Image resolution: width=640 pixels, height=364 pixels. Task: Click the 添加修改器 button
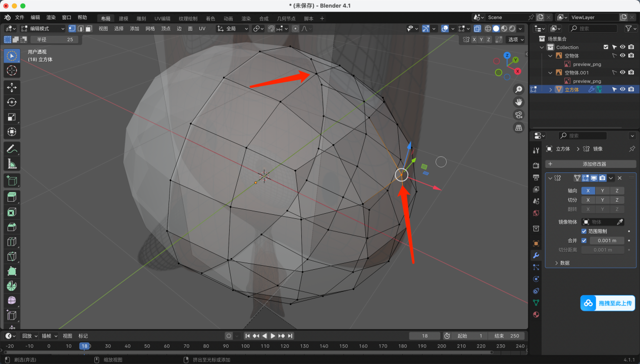(591, 164)
